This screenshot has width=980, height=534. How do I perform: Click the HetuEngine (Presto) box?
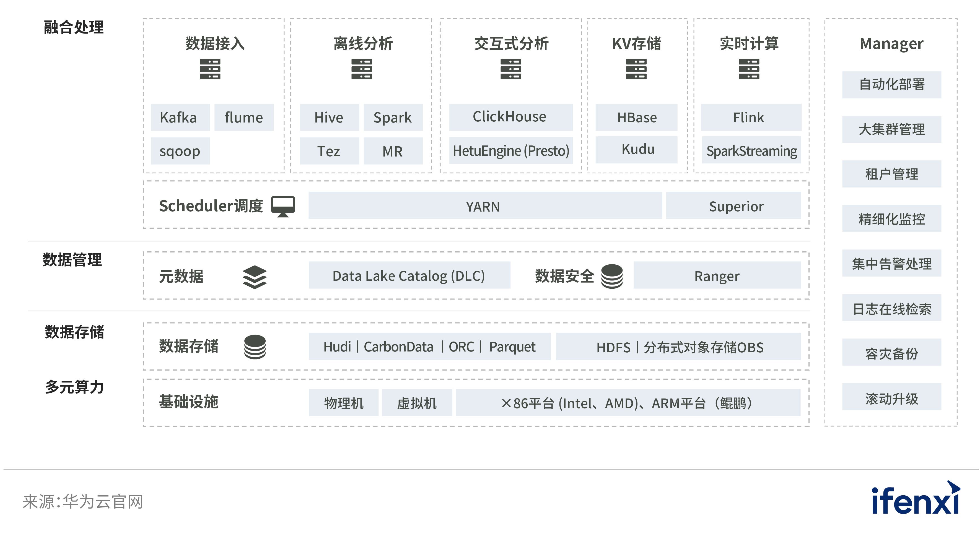coord(510,151)
